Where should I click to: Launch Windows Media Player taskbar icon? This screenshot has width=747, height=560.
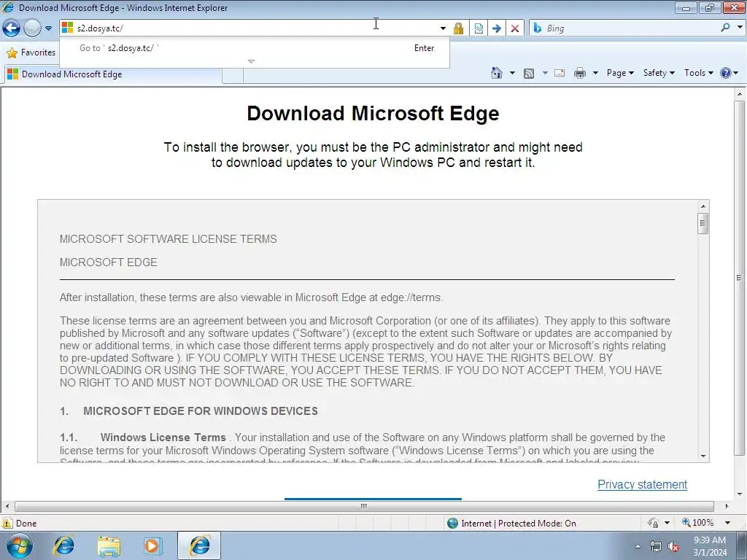[x=153, y=545]
